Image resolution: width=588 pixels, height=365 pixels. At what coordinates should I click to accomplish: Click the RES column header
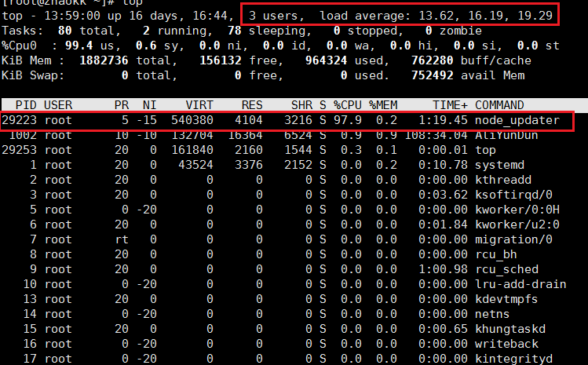(x=252, y=105)
